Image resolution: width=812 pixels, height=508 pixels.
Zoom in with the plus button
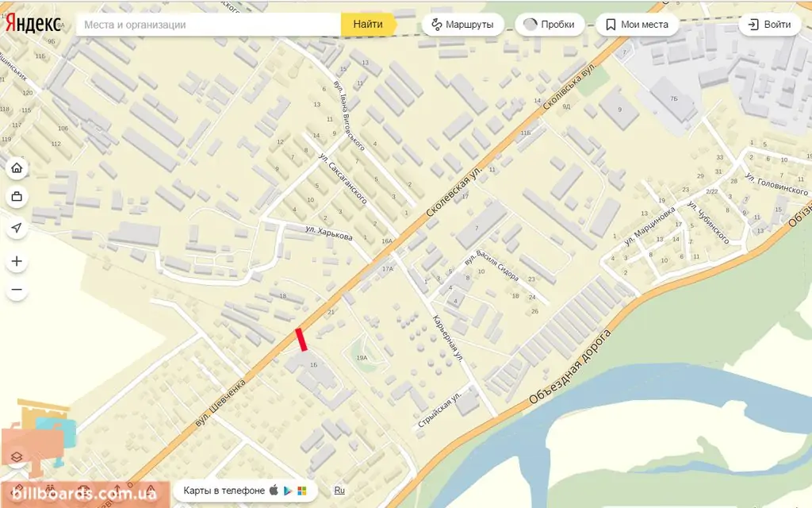pyautogui.click(x=17, y=260)
